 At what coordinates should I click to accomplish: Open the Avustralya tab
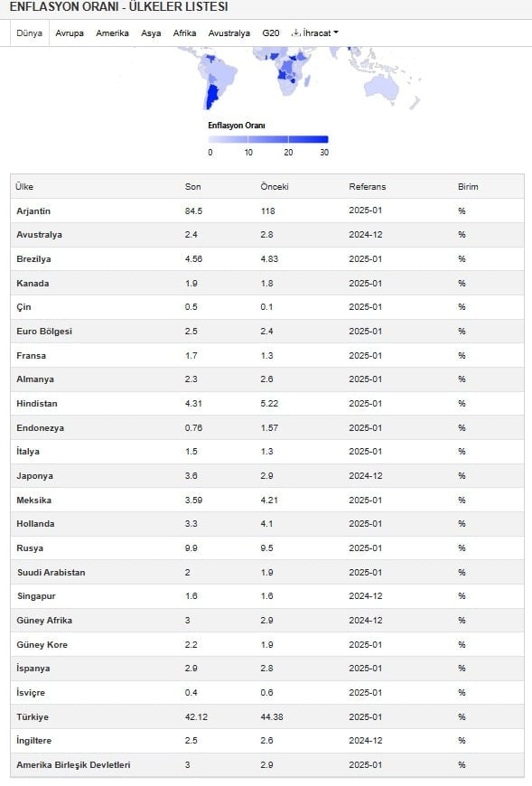point(229,33)
